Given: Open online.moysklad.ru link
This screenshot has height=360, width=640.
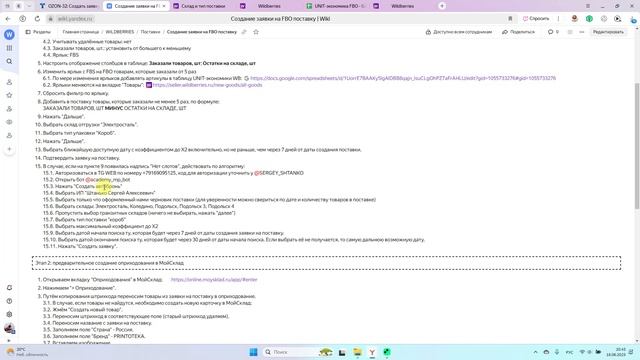Looking at the screenshot, I should pyautogui.click(x=214, y=280).
